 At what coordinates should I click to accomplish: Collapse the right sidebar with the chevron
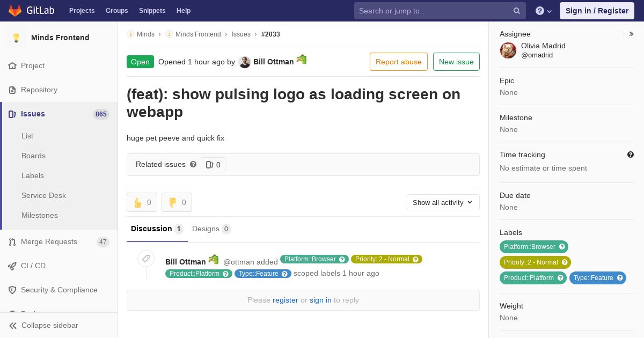[632, 34]
